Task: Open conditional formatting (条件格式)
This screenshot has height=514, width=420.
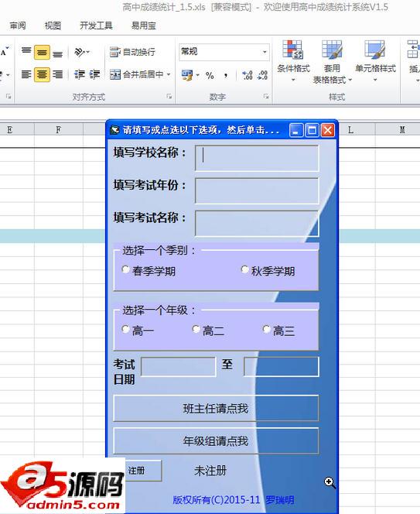Action: point(293,61)
